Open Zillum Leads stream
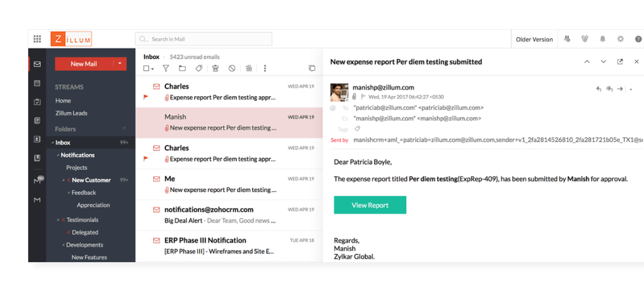This screenshot has width=644, height=302. point(71,113)
